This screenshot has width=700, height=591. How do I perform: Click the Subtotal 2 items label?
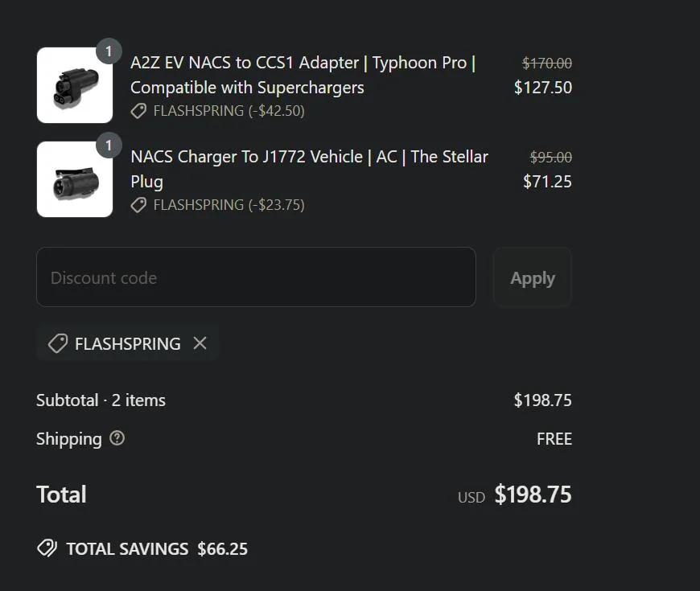101,400
